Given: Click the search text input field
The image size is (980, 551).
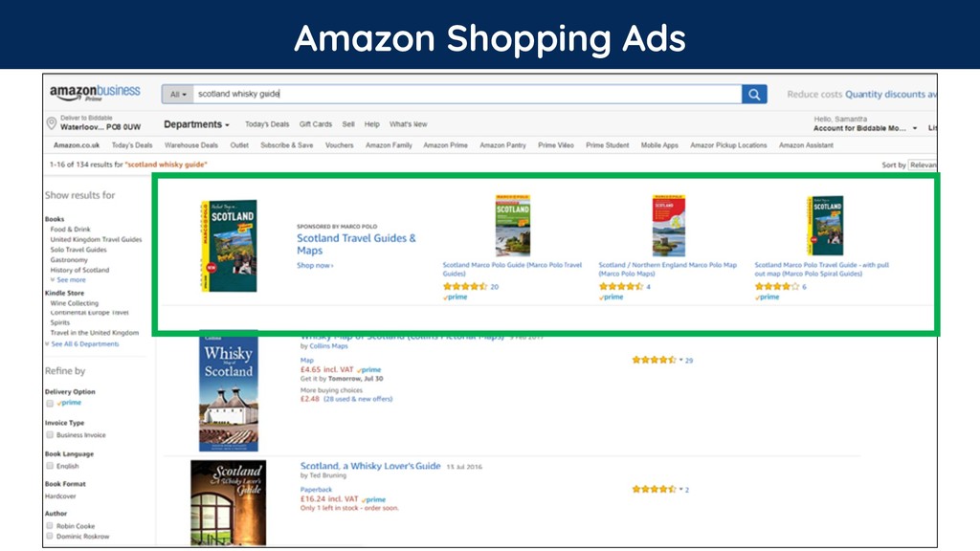Looking at the screenshot, I should [467, 95].
